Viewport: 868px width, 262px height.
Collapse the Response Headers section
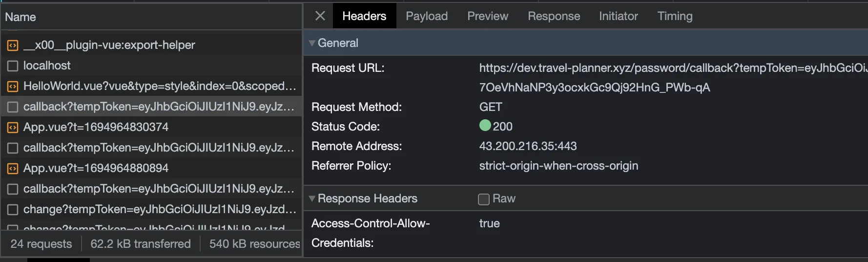pos(312,198)
